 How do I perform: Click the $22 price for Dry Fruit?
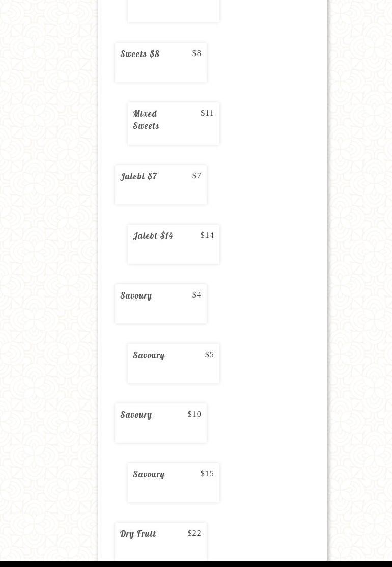tap(194, 533)
